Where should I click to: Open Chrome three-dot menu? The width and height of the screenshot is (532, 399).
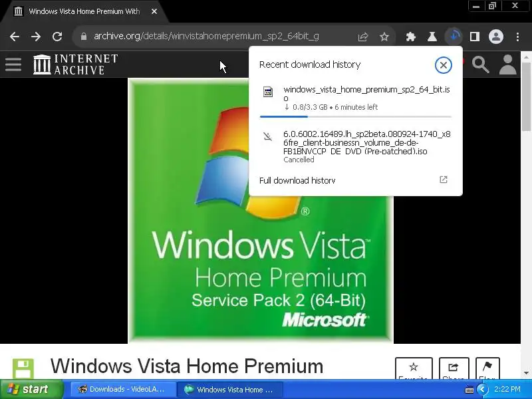pos(517,37)
